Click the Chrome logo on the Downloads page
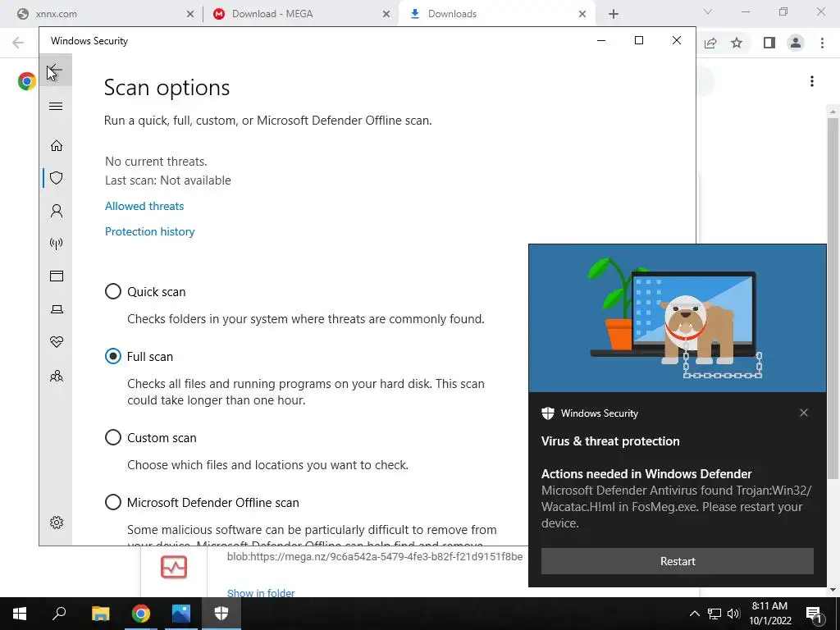 point(26,81)
